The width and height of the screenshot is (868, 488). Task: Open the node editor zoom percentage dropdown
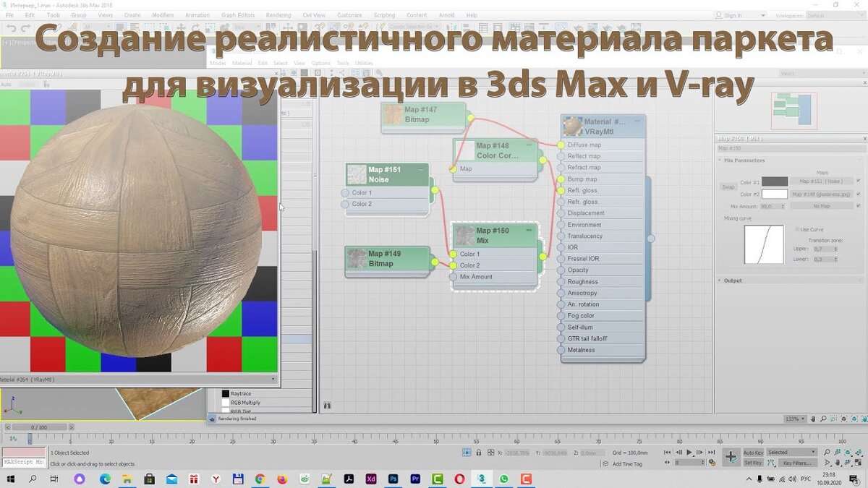coord(803,419)
